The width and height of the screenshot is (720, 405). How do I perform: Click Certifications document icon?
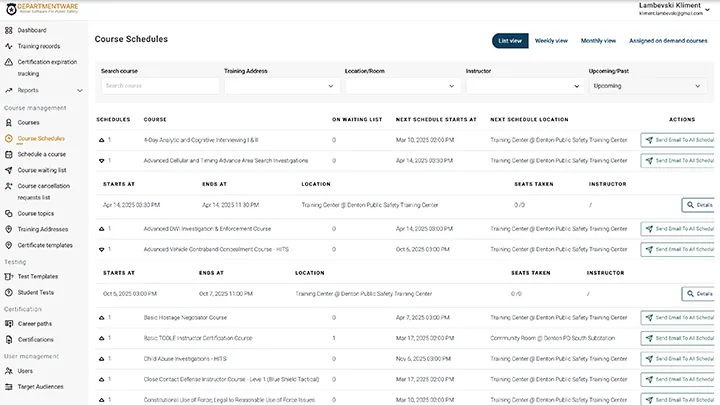pyautogui.click(x=9, y=340)
